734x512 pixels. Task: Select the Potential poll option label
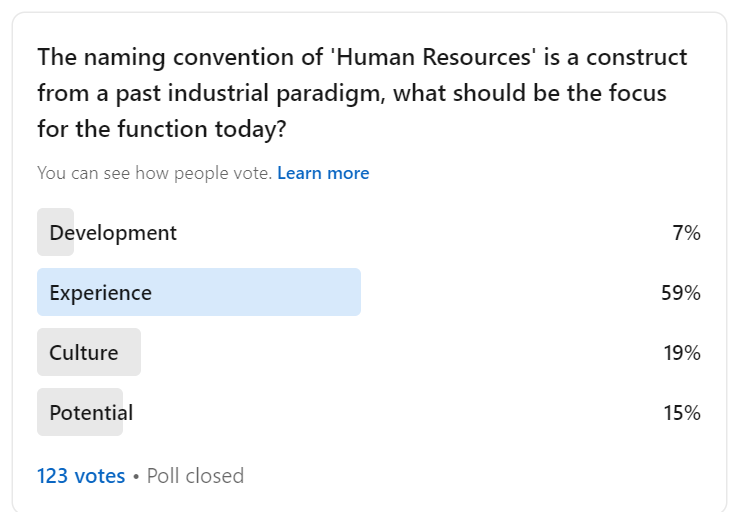tap(91, 412)
